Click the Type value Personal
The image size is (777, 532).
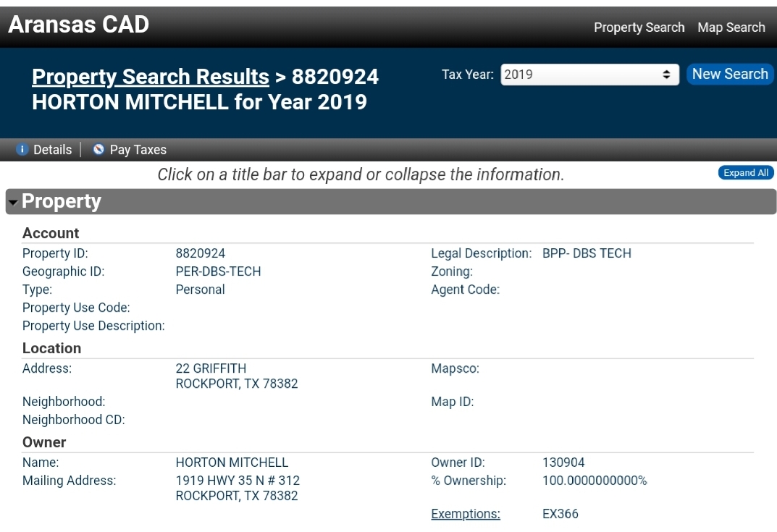[x=200, y=290]
